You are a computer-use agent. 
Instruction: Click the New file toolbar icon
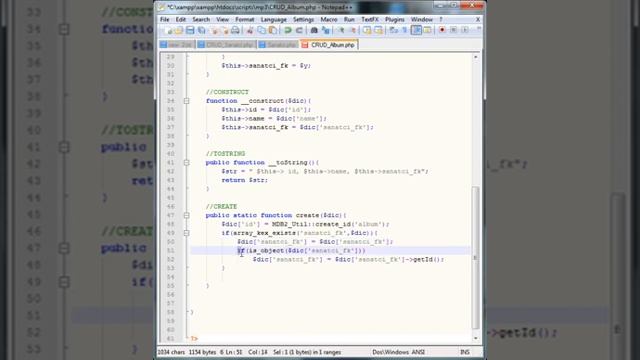(x=169, y=30)
